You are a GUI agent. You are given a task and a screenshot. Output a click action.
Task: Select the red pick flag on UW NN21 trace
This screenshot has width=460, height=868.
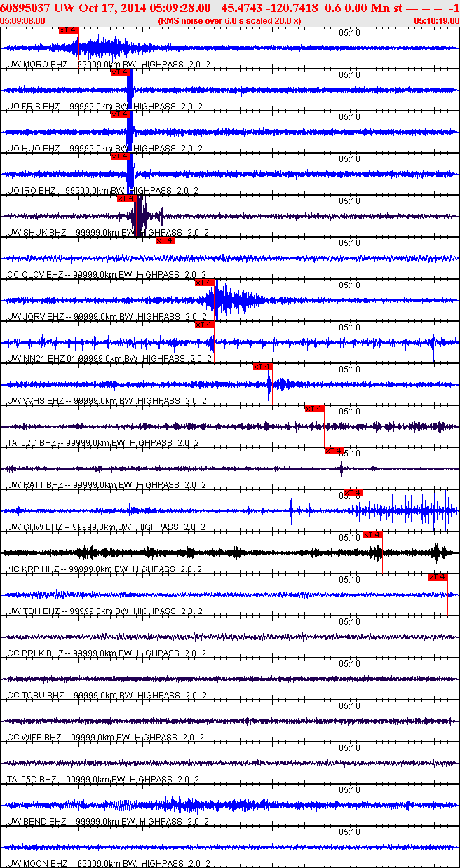point(204,324)
